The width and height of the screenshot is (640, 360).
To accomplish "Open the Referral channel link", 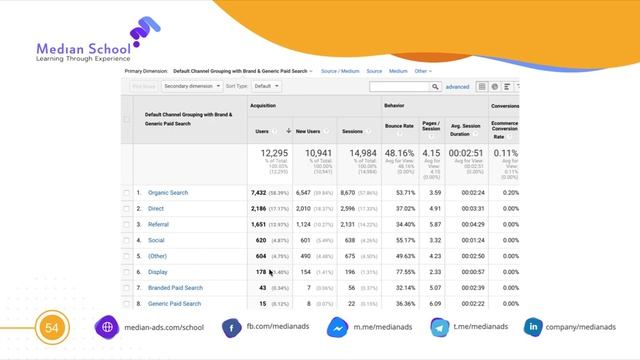I will pos(158,224).
